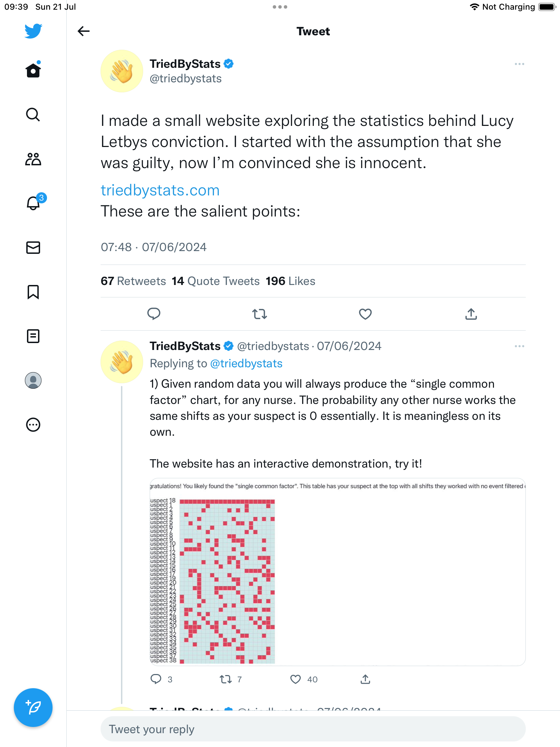Open the reply tweet's three-dot options menu
Viewport: 560px width, 747px height.
tap(519, 346)
